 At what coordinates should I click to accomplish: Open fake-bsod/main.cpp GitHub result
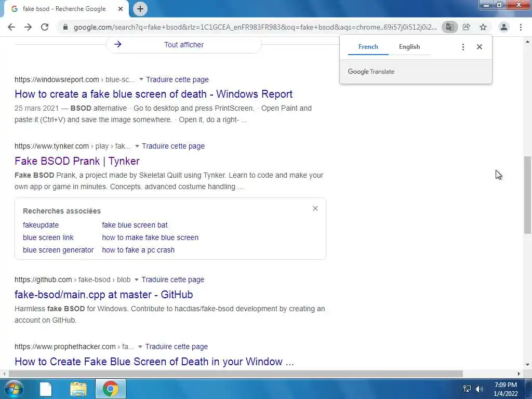pos(104,295)
